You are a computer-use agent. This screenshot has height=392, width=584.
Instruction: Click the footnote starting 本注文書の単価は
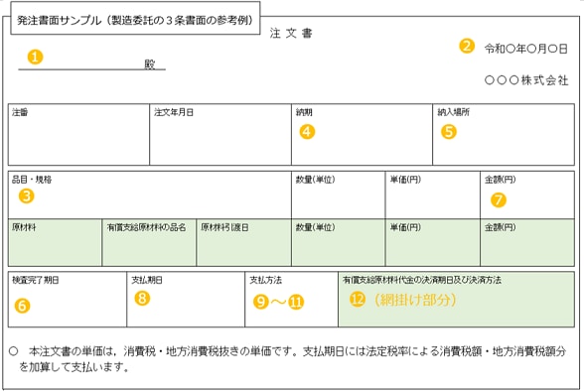point(297,351)
